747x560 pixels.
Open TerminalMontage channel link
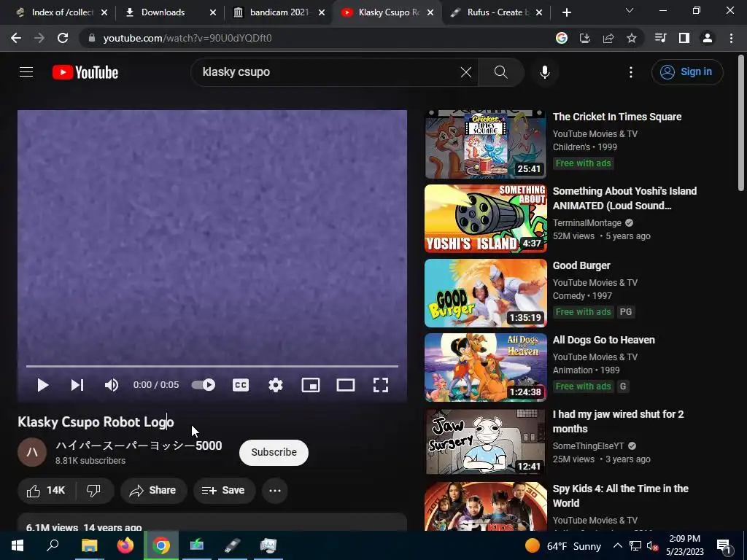[587, 223]
